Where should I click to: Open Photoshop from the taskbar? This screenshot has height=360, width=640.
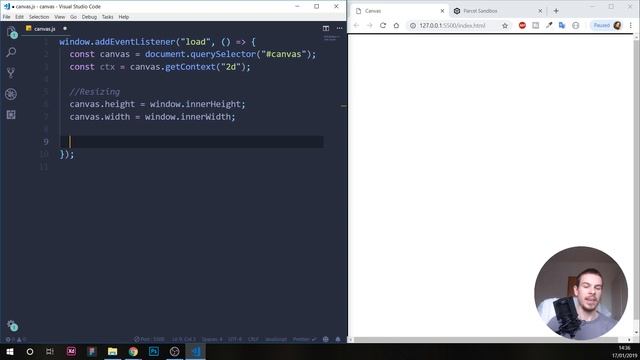click(154, 351)
